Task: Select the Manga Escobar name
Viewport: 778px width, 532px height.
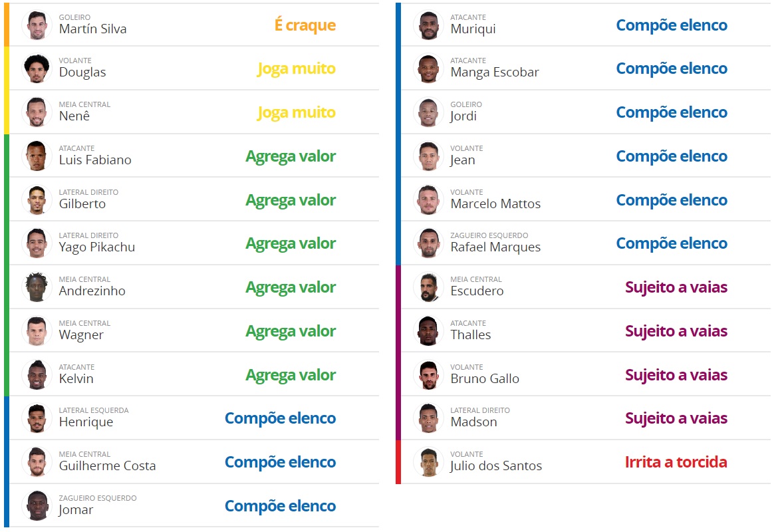Action: tap(494, 72)
